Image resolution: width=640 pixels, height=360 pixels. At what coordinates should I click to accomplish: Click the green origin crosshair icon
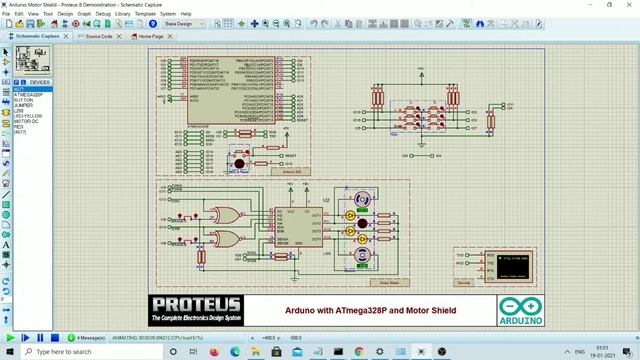point(242,24)
